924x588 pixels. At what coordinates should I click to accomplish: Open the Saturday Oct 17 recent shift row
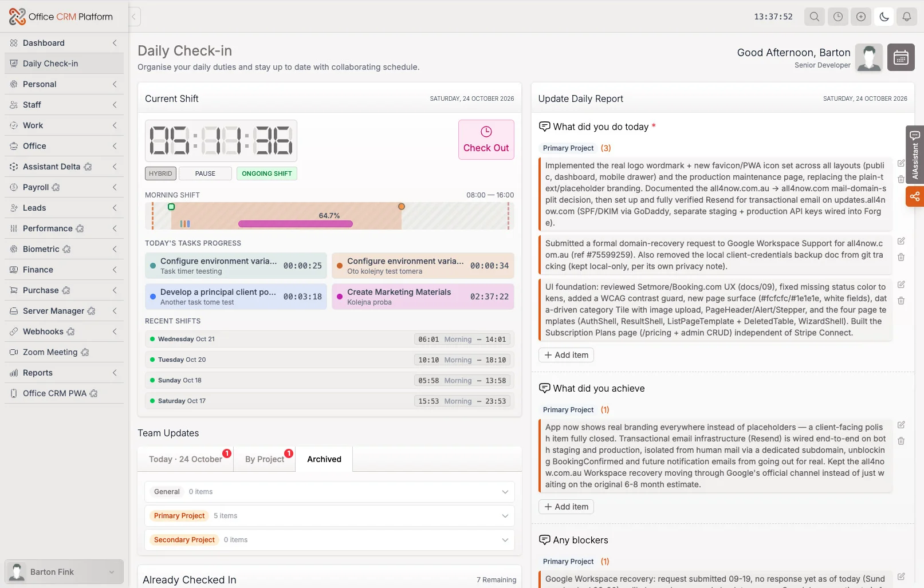329,401
